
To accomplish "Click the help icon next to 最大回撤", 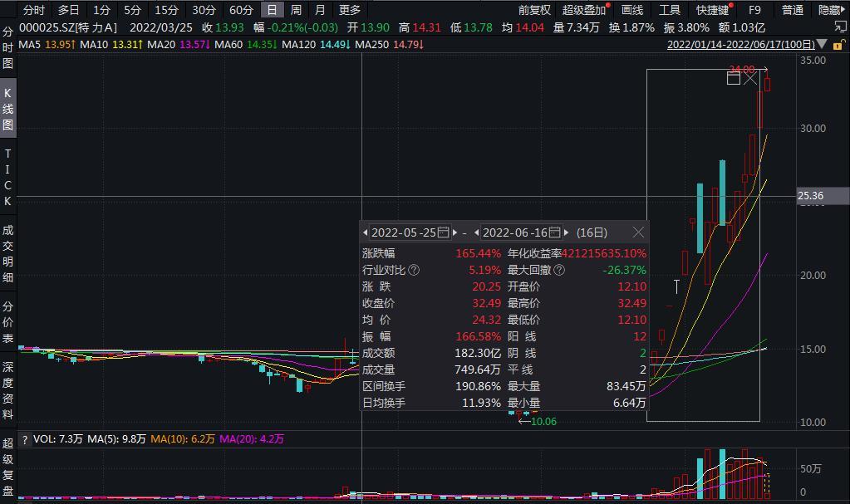I will tap(559, 270).
